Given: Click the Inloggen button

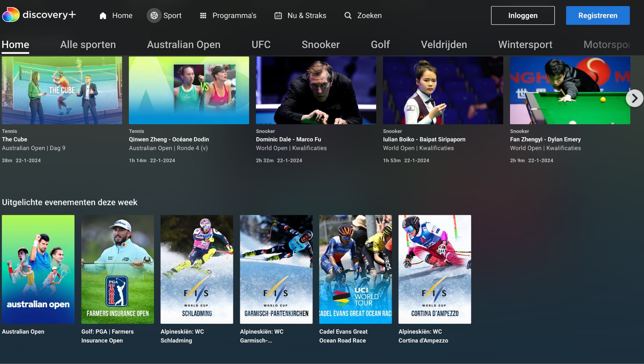Looking at the screenshot, I should (x=523, y=15).
